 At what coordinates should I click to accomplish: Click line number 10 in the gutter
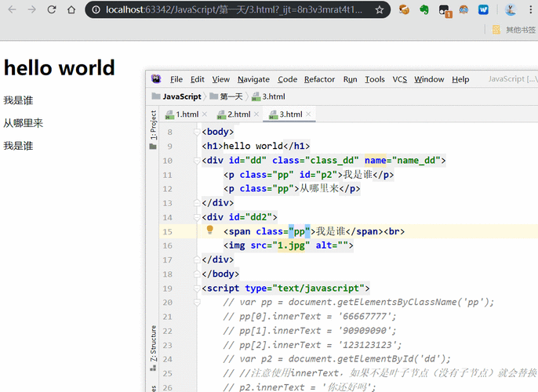click(x=168, y=161)
